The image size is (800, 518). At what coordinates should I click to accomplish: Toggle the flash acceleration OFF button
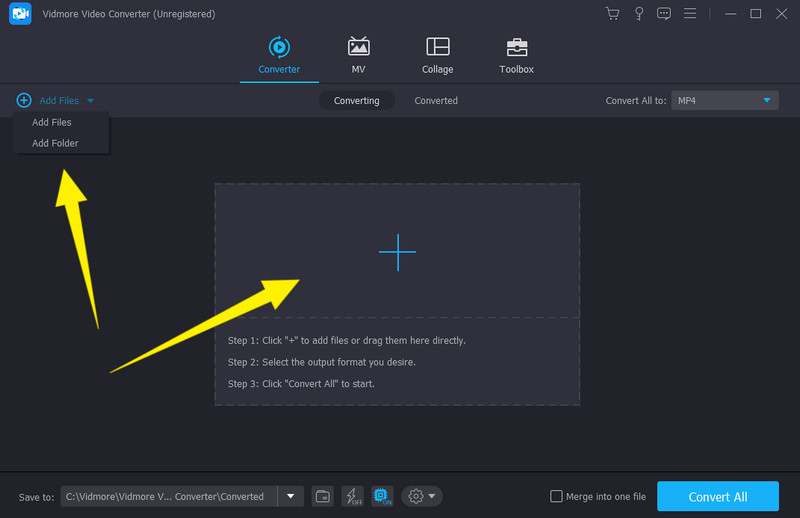point(352,496)
